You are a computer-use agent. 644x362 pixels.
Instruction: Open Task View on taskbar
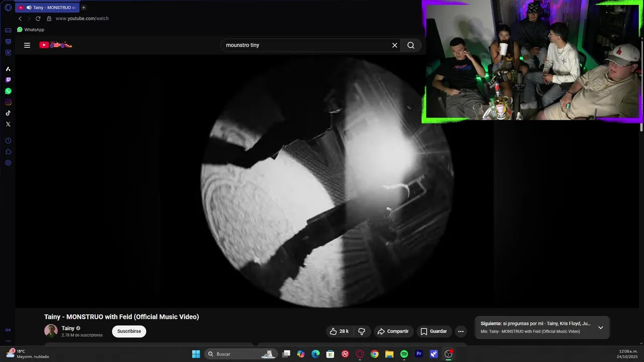[x=286, y=354]
